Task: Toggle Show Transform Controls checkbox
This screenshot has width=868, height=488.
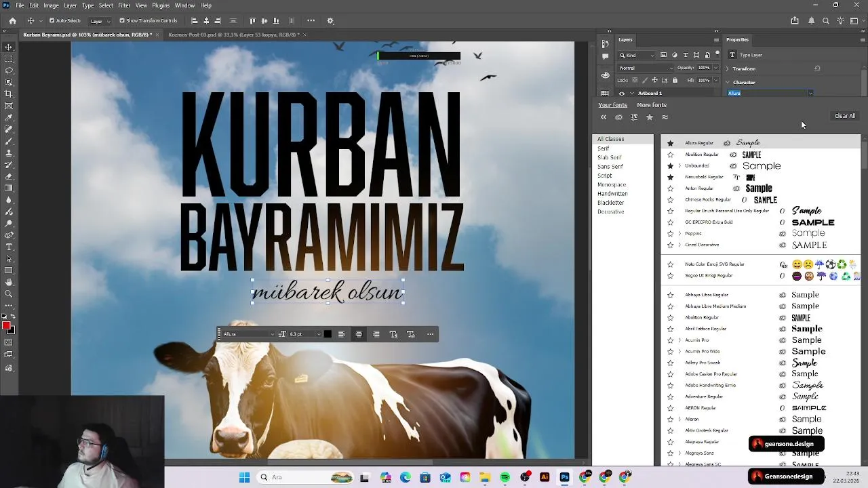Action: tap(123, 21)
